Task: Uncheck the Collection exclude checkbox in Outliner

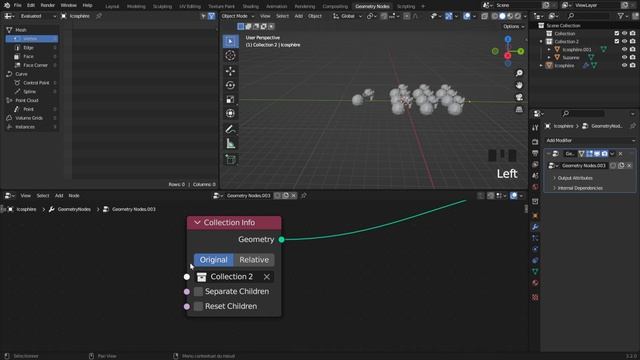Action: (x=617, y=33)
